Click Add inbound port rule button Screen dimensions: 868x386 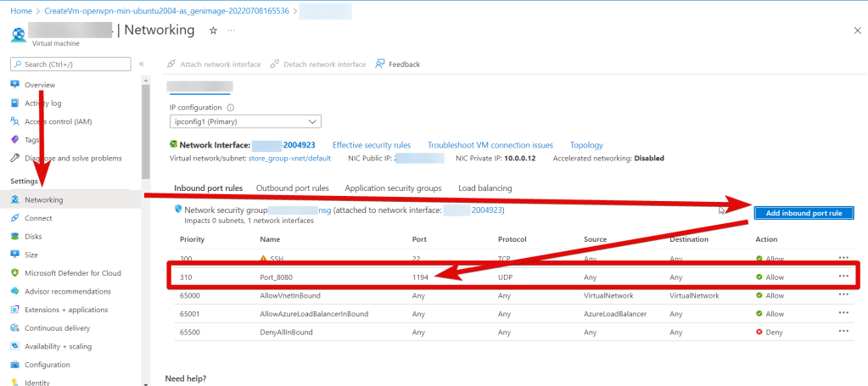pyautogui.click(x=804, y=213)
